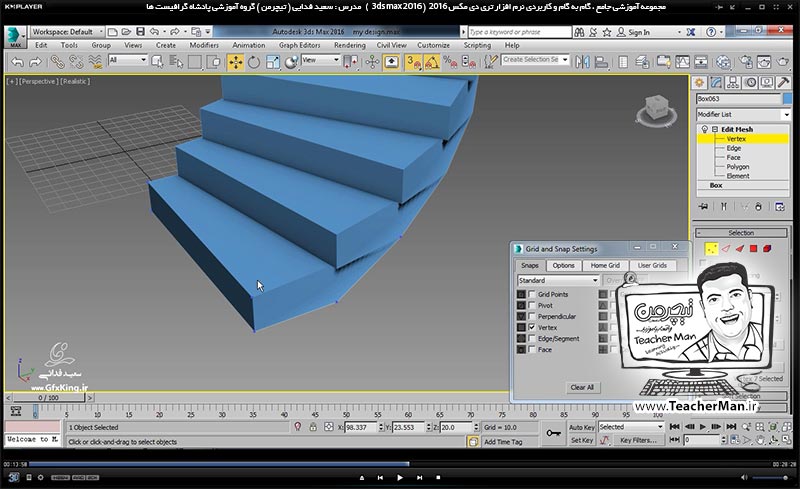
Task: Click the 3ds Max application logo button
Action: [x=15, y=37]
